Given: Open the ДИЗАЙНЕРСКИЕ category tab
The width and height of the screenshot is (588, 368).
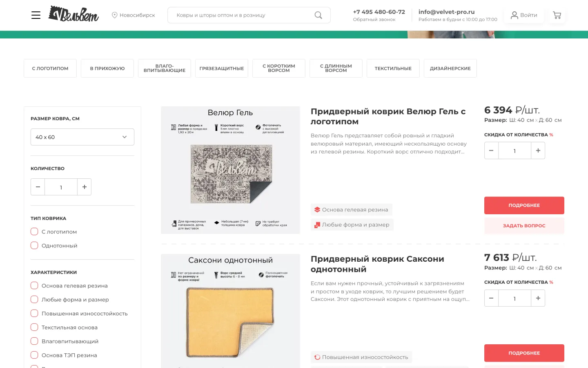Looking at the screenshot, I should [x=450, y=68].
